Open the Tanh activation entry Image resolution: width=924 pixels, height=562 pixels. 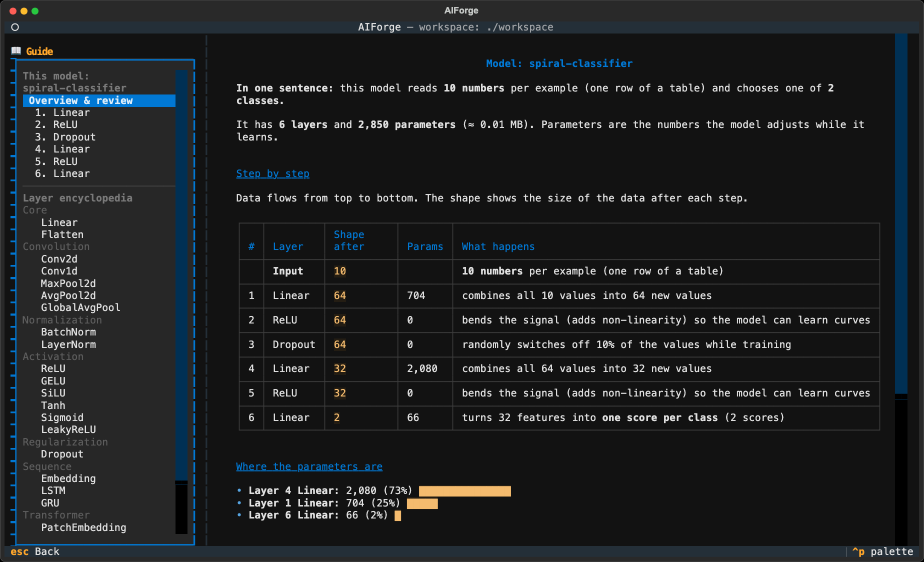(x=53, y=405)
